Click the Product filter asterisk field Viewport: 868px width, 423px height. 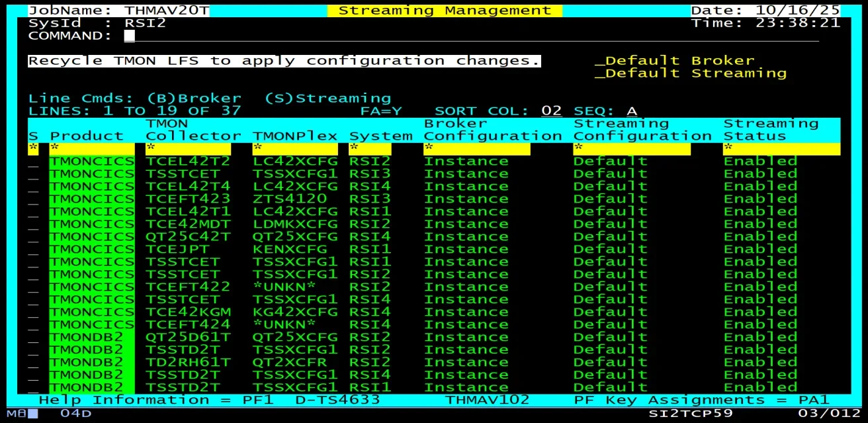[55, 148]
